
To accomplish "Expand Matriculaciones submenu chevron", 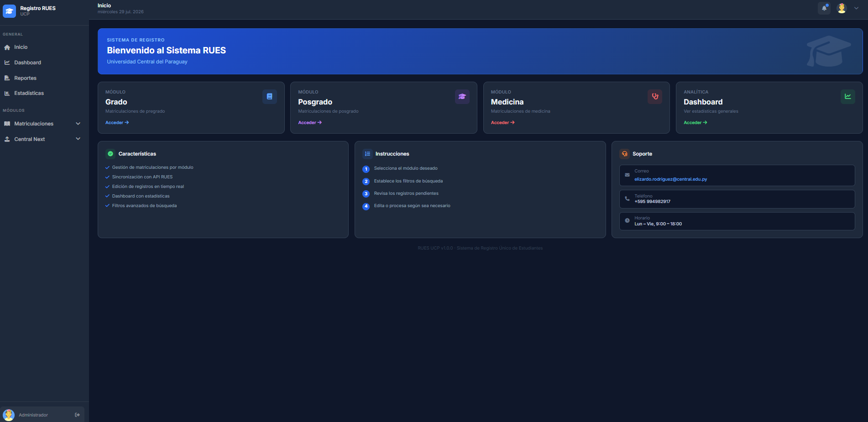I will [78, 124].
